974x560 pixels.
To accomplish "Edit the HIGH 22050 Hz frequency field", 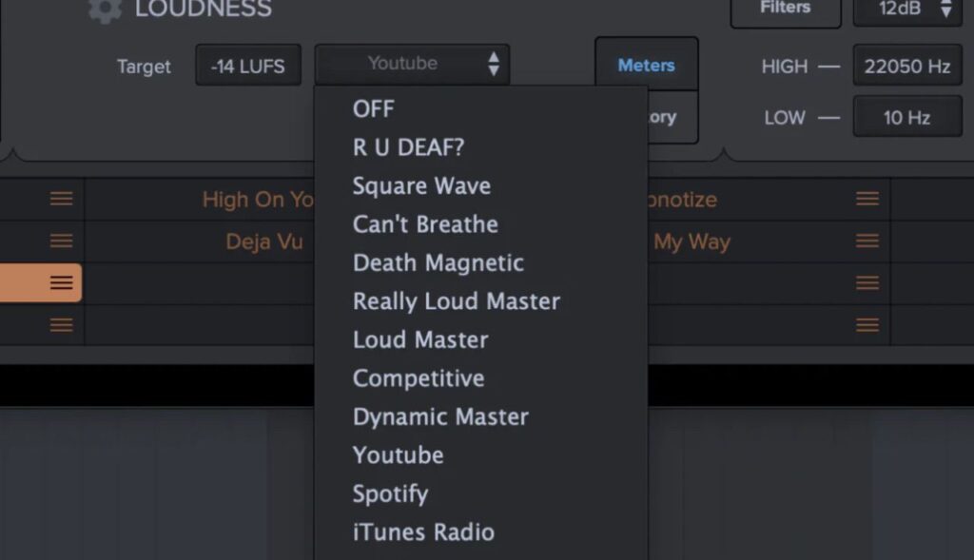I will 906,67.
